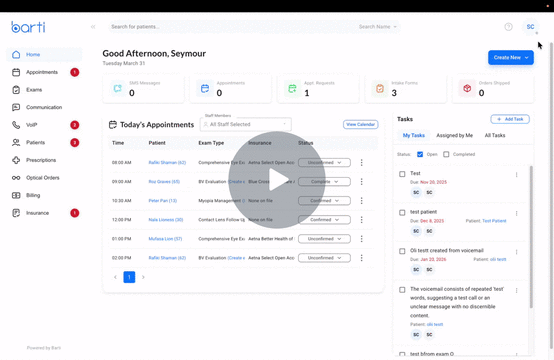Go to next appointments page arrow

click(x=143, y=277)
